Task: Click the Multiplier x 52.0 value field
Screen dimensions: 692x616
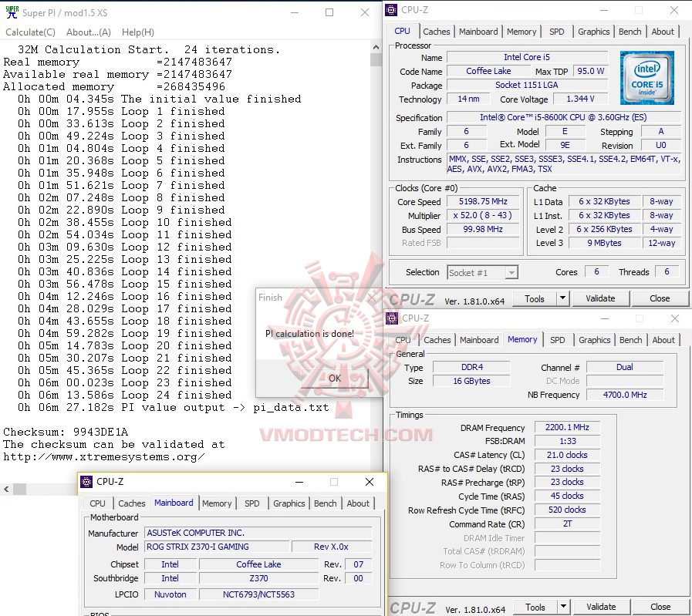Action: point(483,215)
